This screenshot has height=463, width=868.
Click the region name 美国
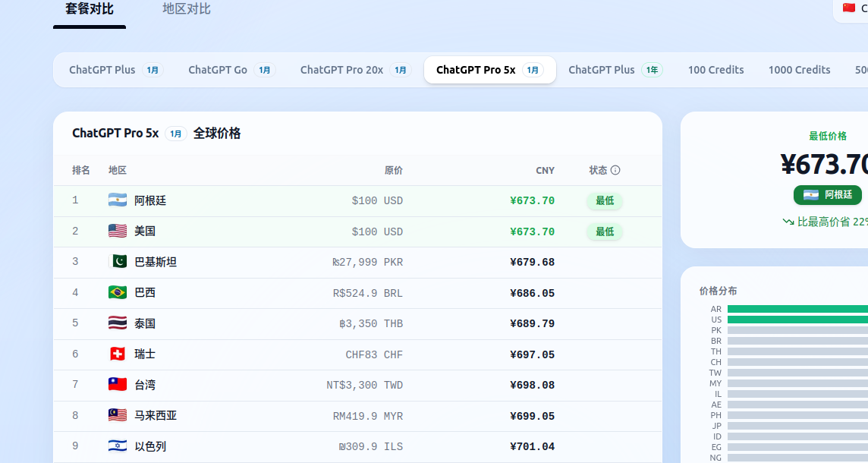point(145,231)
